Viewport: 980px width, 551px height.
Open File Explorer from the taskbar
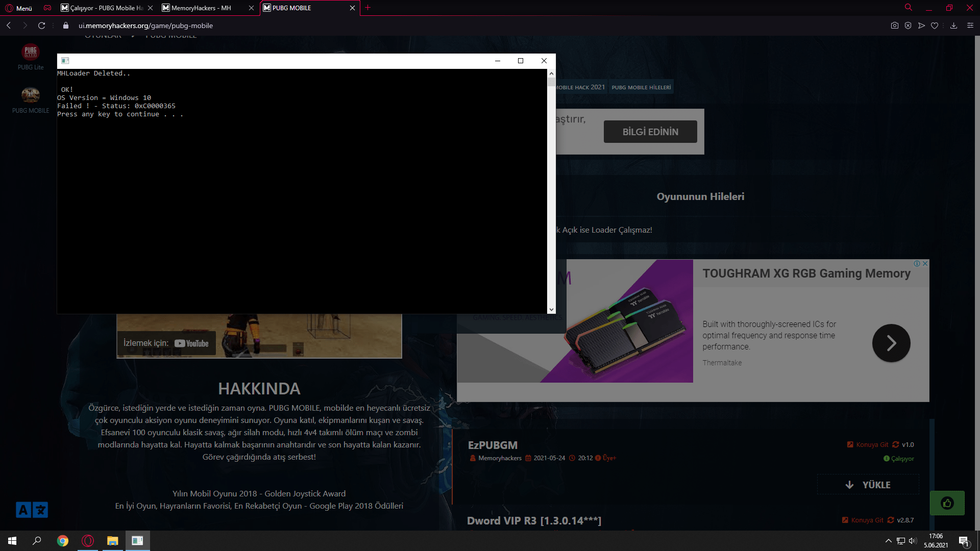pos(112,541)
